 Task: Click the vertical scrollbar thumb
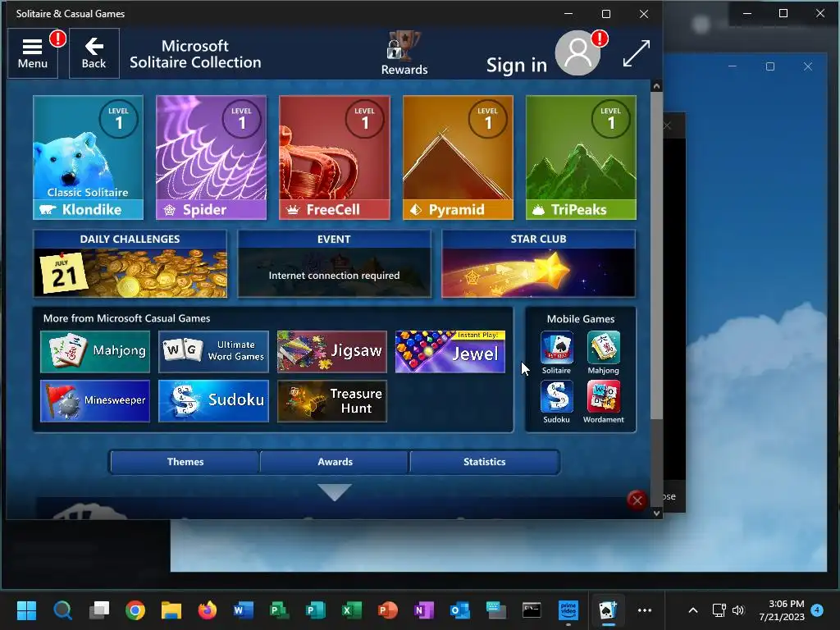coord(656,256)
